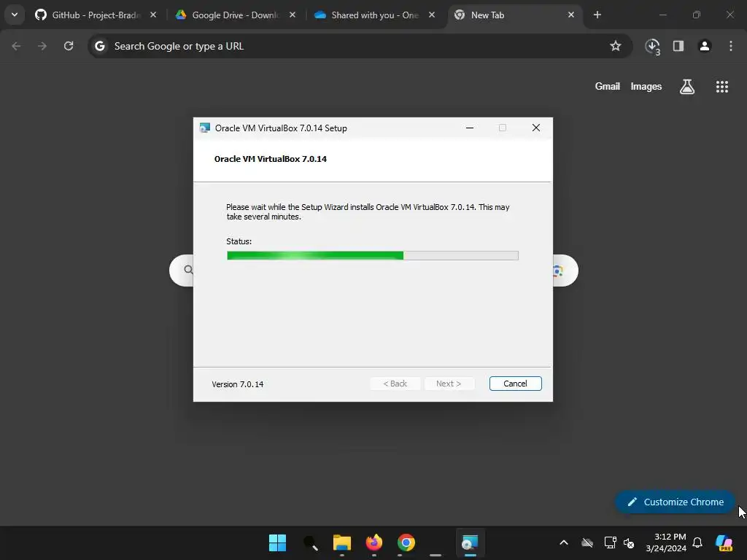Click the muted volume tray icon
This screenshot has height=560, width=747.
[629, 542]
